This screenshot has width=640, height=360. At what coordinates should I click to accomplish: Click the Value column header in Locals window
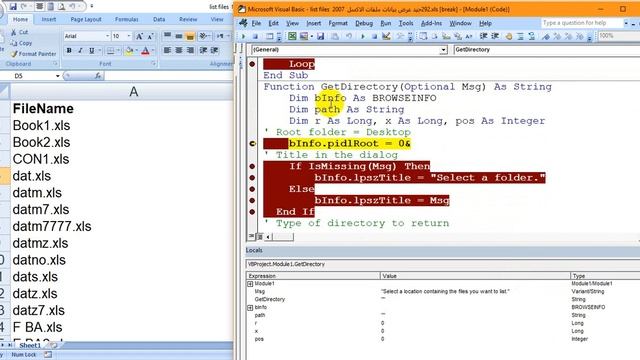pos(475,276)
